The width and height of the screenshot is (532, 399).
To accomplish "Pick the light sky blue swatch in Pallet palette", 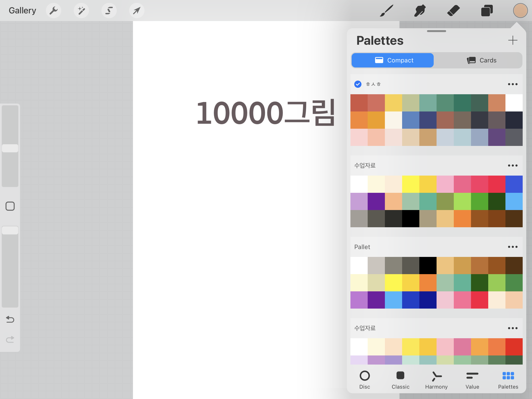I will point(393,300).
